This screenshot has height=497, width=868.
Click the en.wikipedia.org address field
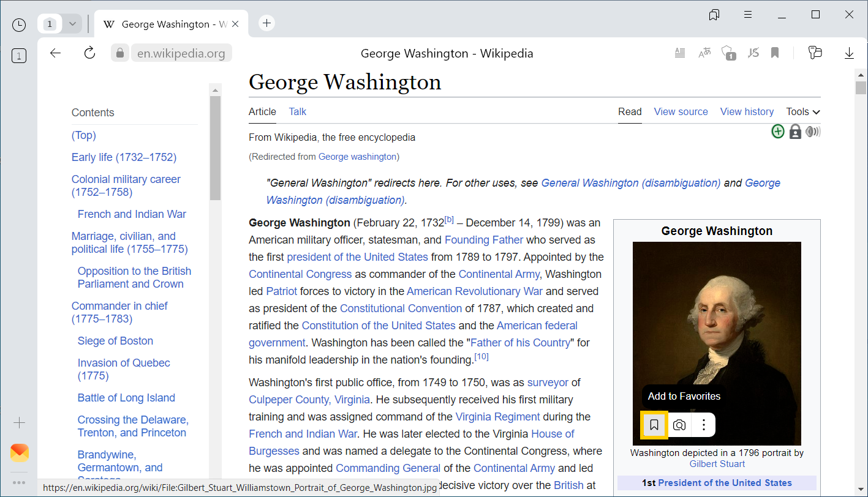[x=181, y=53]
